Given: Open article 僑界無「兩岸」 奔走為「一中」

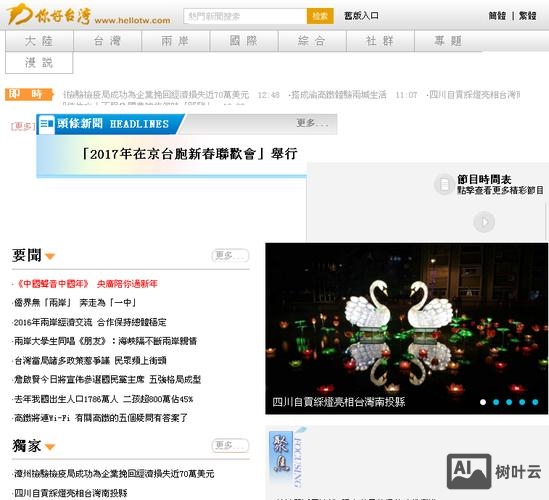Looking at the screenshot, I should point(75,303).
